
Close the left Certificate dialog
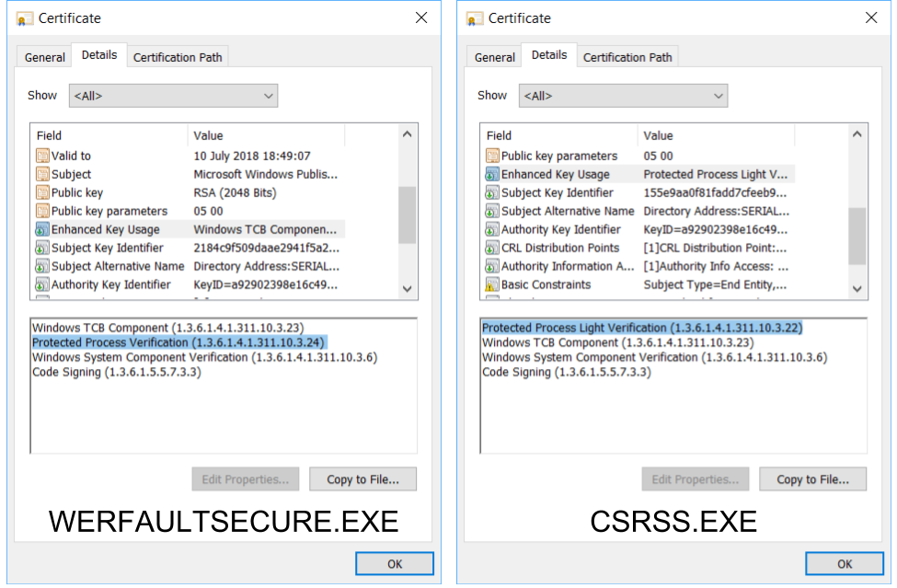(421, 18)
